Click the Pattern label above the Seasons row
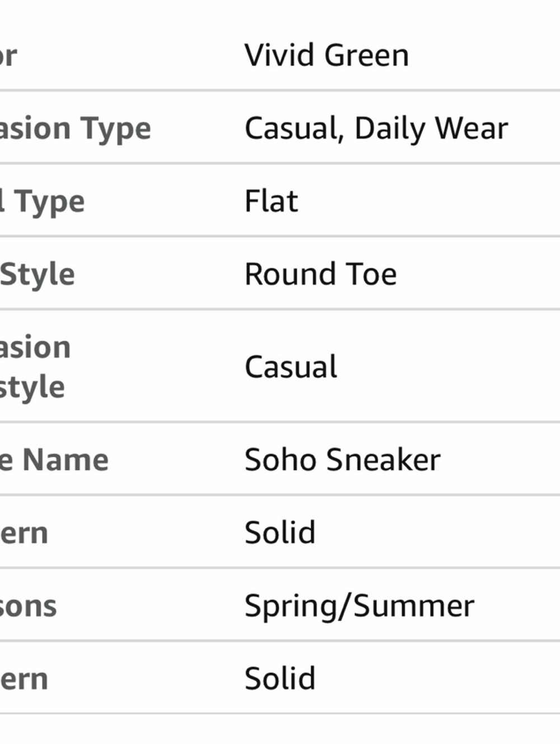Image resolution: width=560 pixels, height=747 pixels. click(x=24, y=532)
